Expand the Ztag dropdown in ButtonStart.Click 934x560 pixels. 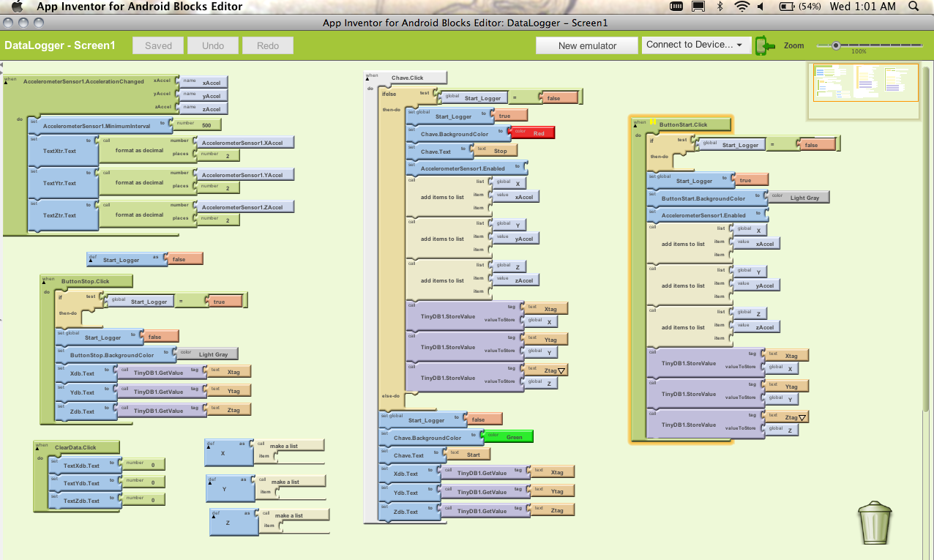[x=803, y=417]
